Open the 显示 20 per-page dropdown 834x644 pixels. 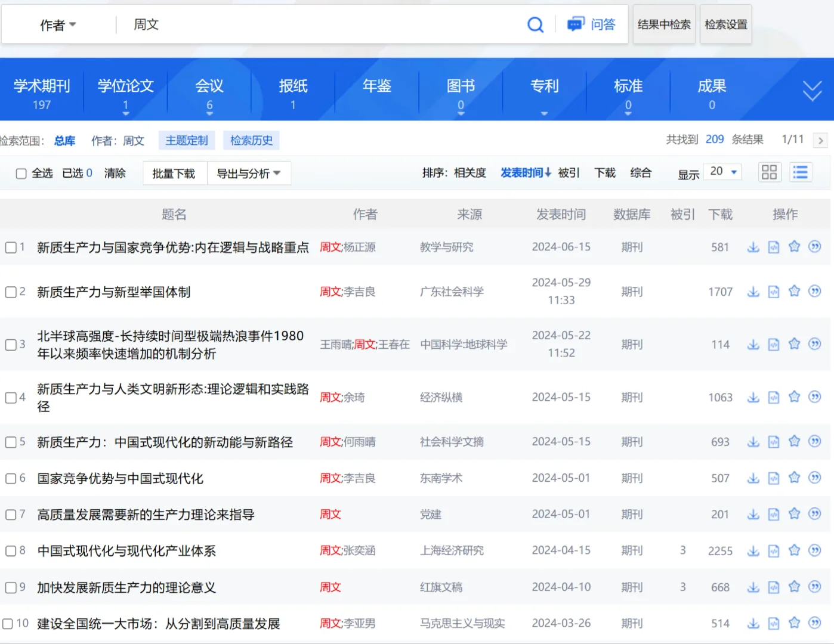pyautogui.click(x=723, y=172)
